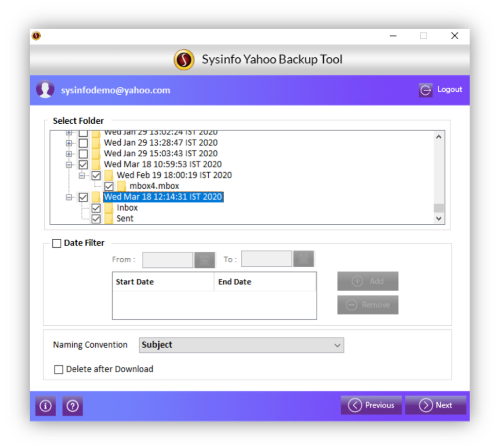Open the From date calendar icon
Image resolution: width=497 pixels, height=448 pixels.
pyautogui.click(x=204, y=260)
